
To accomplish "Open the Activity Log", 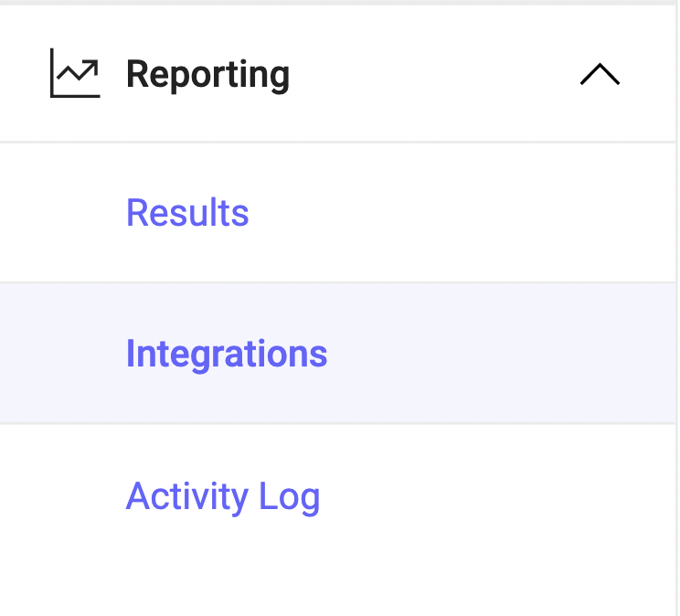I will pos(223,497).
